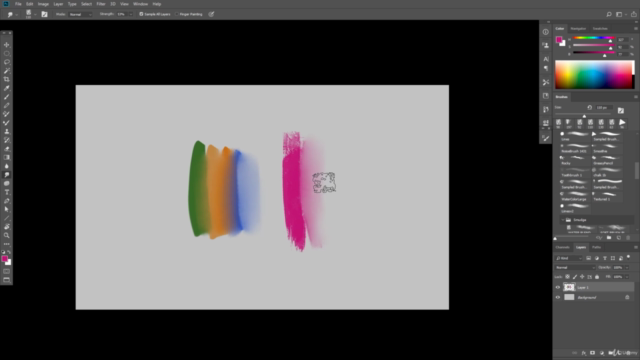This screenshot has height=360, width=640.
Task: Select the Move tool
Action: click(x=7, y=45)
